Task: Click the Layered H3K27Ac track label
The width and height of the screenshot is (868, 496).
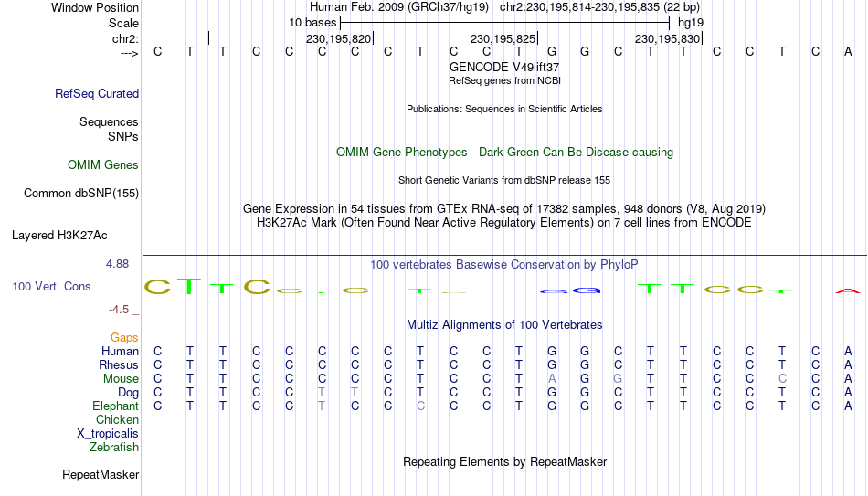Action: (x=59, y=236)
